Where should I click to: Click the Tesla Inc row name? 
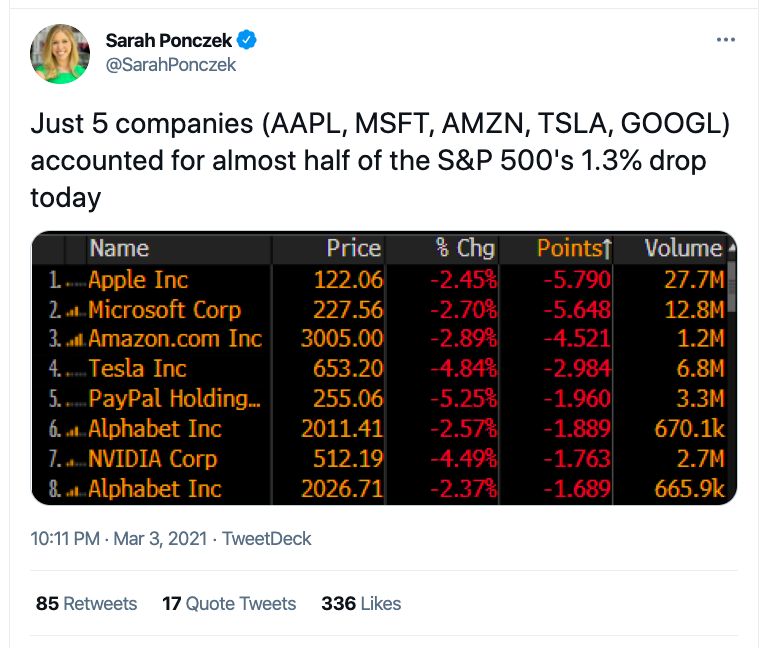137,369
